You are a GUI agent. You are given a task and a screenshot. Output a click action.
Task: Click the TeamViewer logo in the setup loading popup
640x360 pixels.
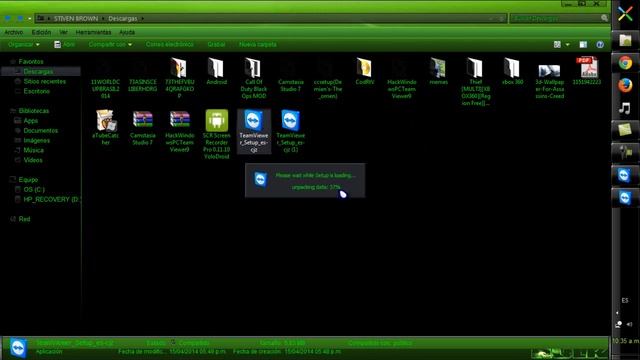[260, 180]
